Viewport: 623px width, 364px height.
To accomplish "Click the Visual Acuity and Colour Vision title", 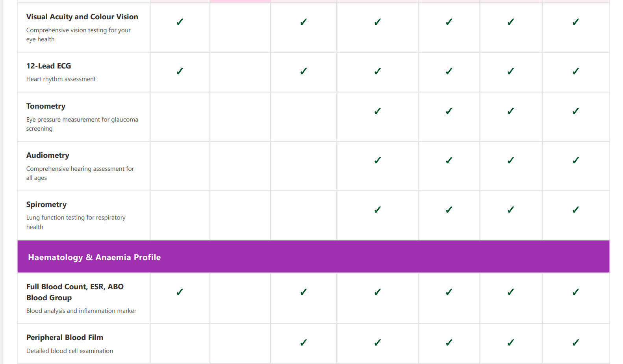I will click(82, 17).
